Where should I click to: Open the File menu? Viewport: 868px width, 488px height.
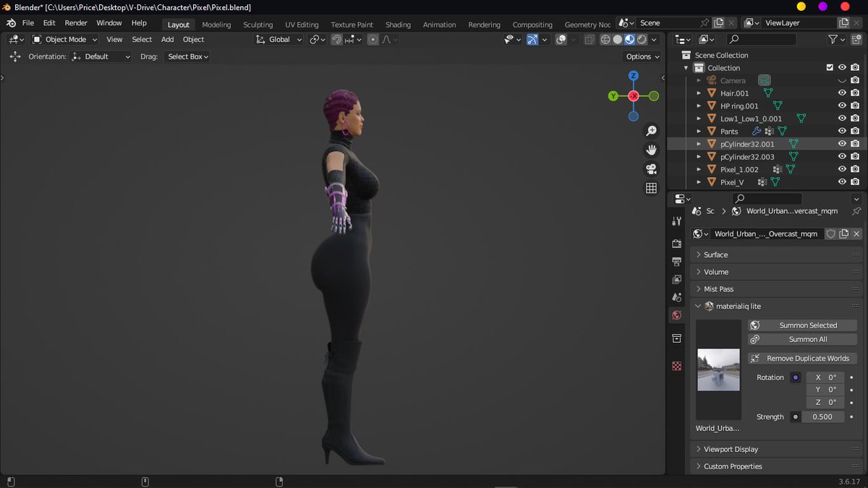pos(28,23)
